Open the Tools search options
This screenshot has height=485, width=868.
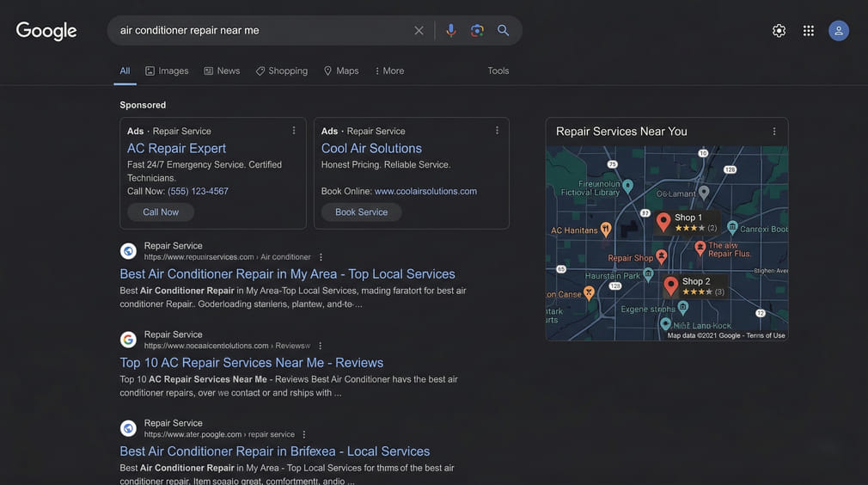tap(498, 71)
